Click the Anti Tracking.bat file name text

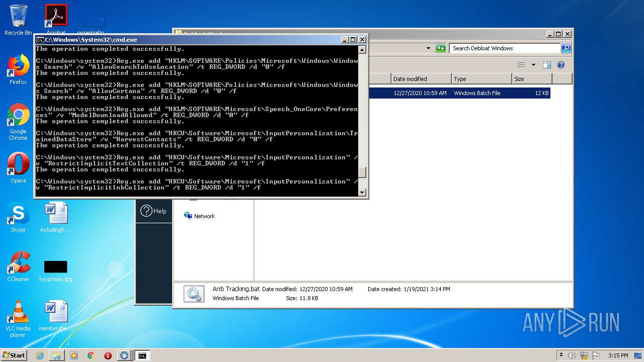pos(236,289)
